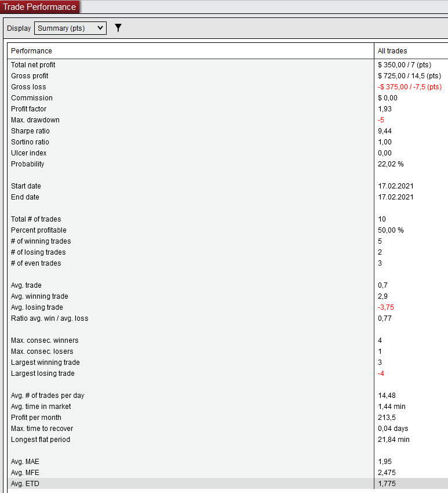
Task: Select the Sortino ratio value 1,00
Action: (385, 142)
